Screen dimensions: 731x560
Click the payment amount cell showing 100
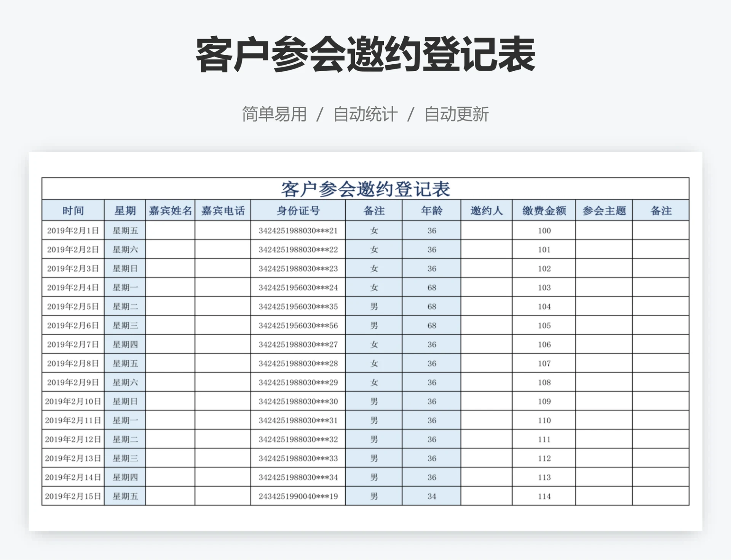click(544, 230)
